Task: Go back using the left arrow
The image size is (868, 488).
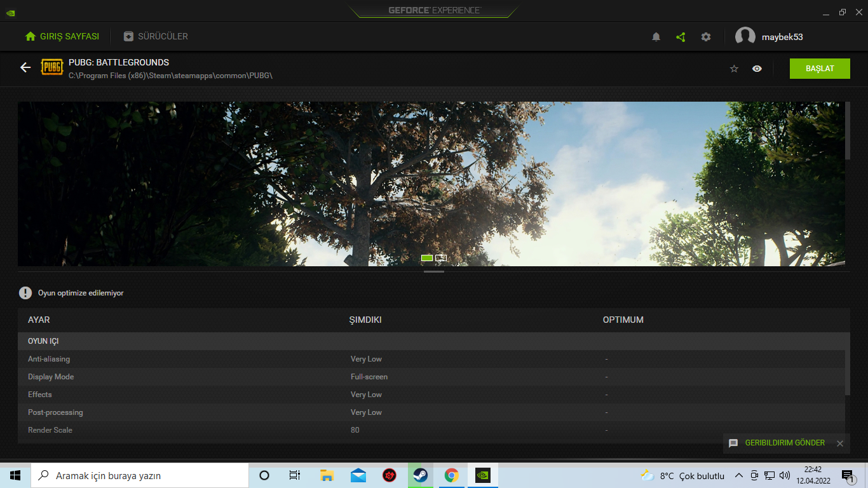Action: (x=25, y=67)
